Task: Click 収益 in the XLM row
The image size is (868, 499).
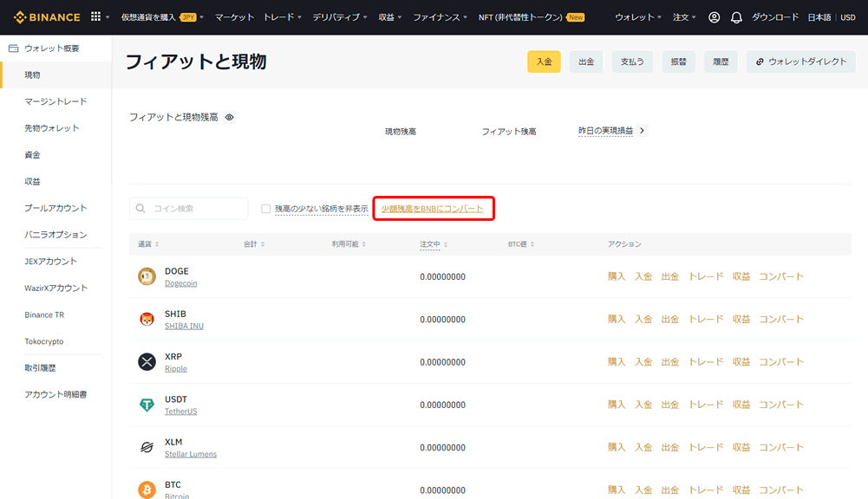Action: coord(741,447)
